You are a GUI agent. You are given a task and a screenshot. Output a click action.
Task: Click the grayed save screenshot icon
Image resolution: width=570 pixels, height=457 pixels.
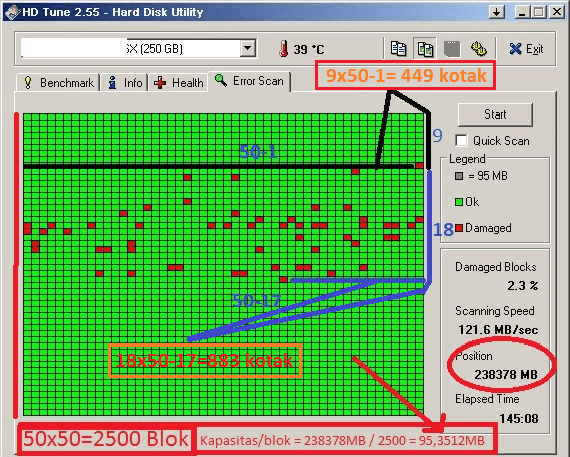tap(451, 48)
